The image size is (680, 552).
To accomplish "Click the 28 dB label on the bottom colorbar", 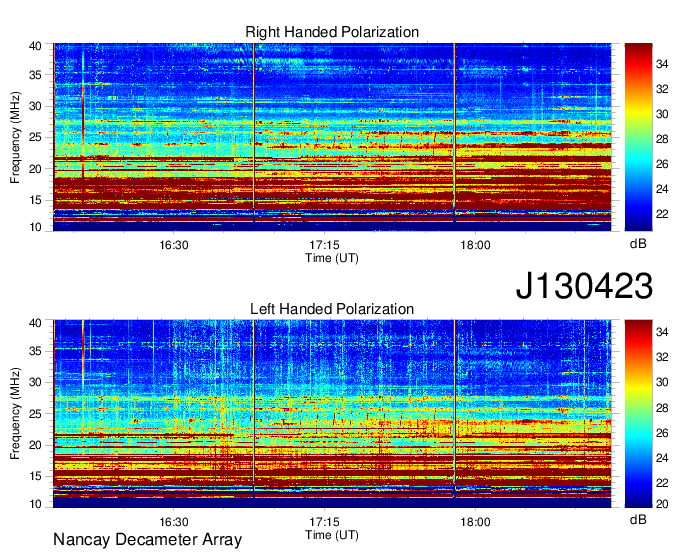I will point(662,408).
